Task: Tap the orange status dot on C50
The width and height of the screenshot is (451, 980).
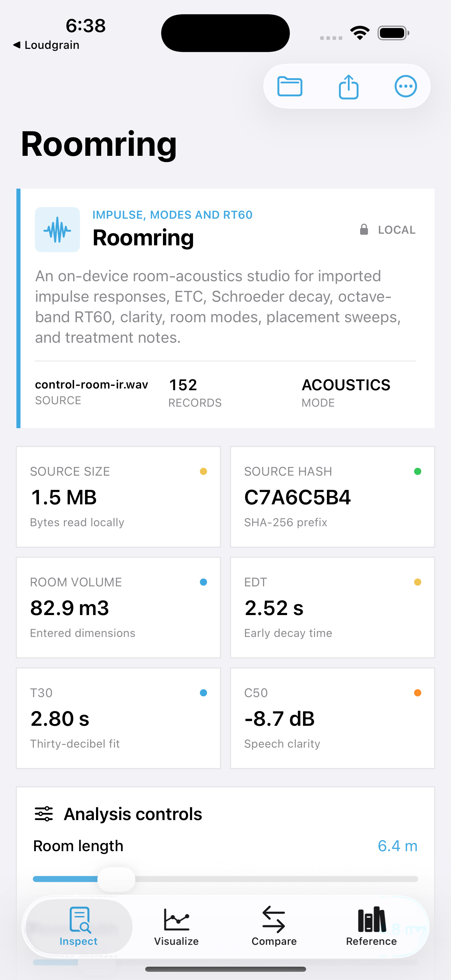Action: pos(418,693)
